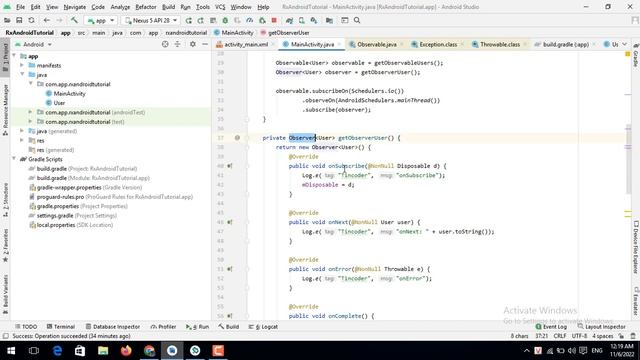This screenshot has width=640, height=360.
Task: Click the red Stop button icon
Action: click(274, 20)
